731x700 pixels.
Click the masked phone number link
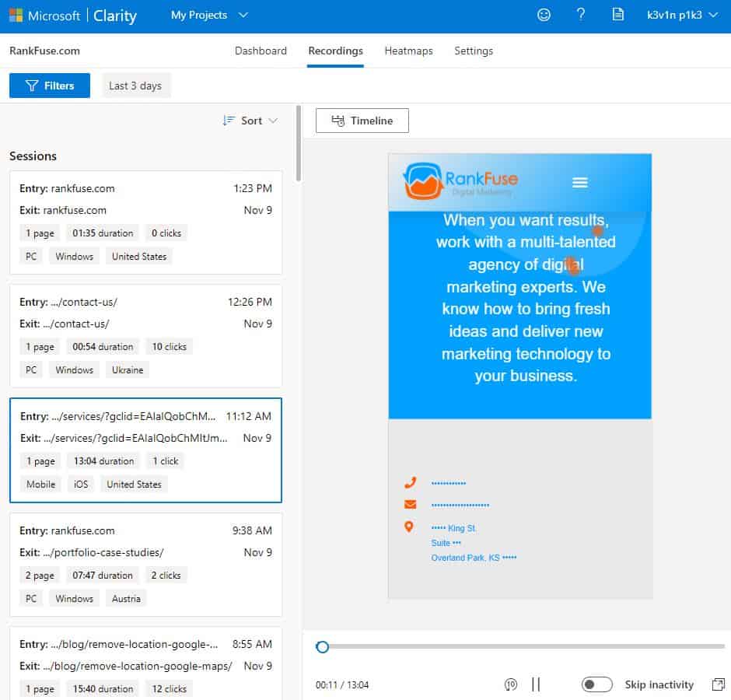(x=449, y=483)
